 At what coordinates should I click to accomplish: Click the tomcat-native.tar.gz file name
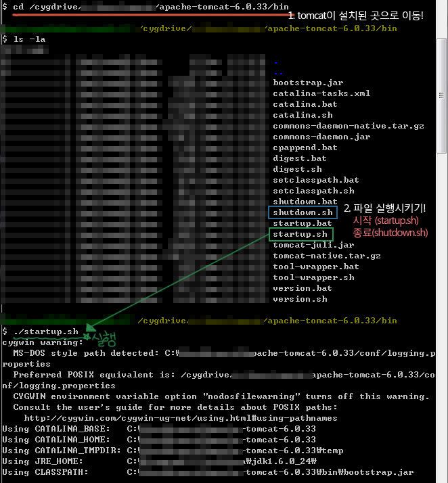[x=327, y=256]
